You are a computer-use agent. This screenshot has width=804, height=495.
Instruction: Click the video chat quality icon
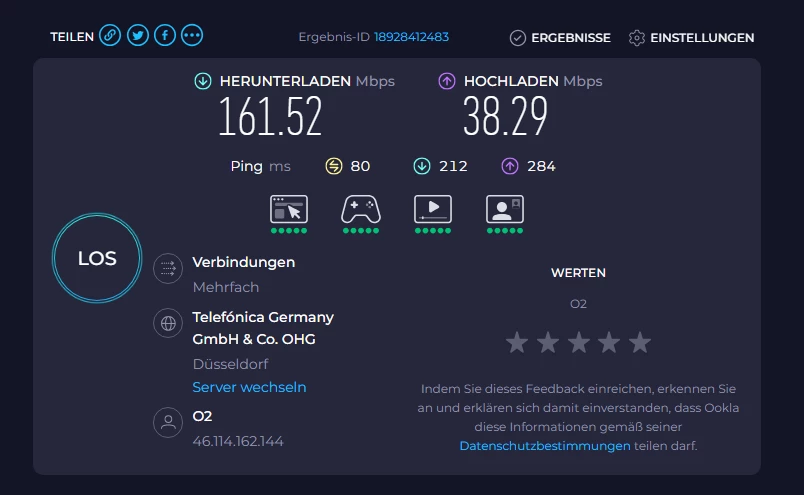coord(505,209)
